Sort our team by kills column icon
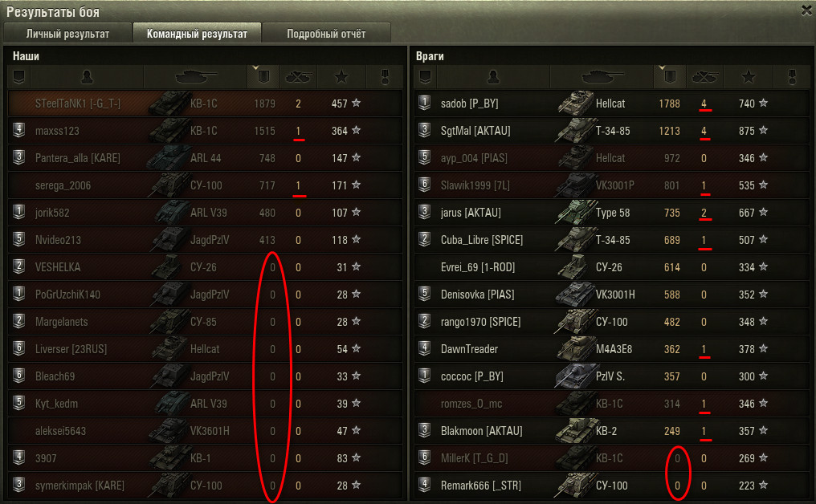816x504 pixels. tap(298, 77)
